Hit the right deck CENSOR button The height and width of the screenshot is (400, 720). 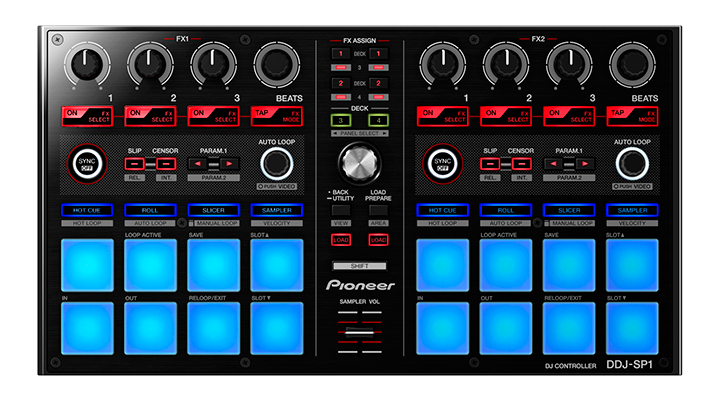click(522, 163)
